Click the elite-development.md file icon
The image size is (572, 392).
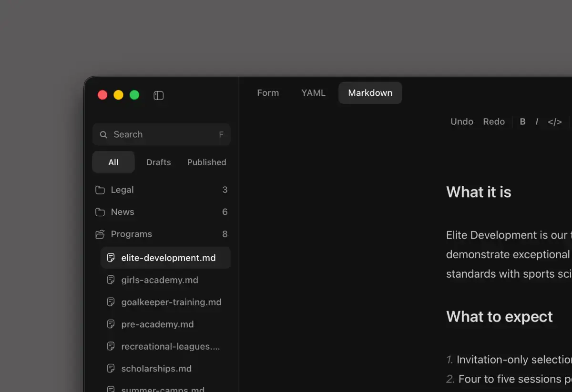pos(111,258)
